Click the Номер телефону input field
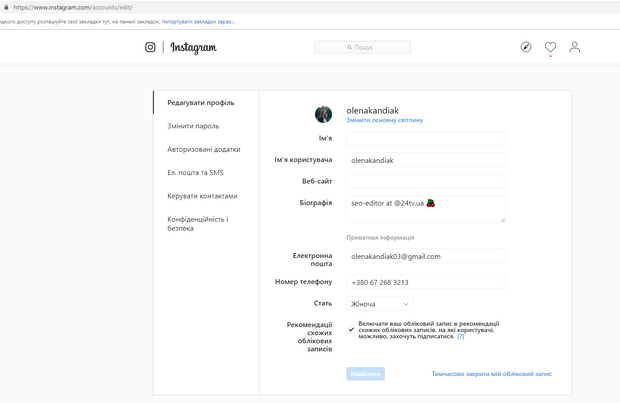Screen dimensions: 620x403 [x=426, y=282]
